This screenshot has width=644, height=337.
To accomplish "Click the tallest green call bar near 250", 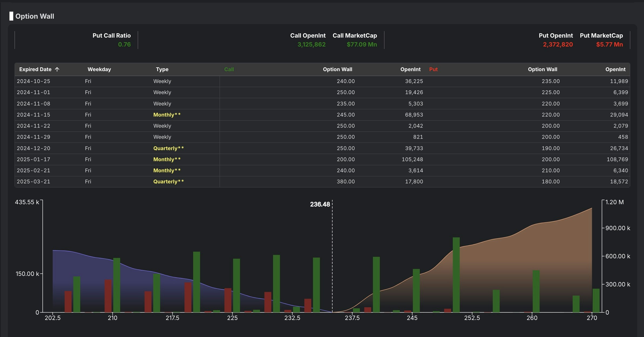I will click(x=456, y=275).
